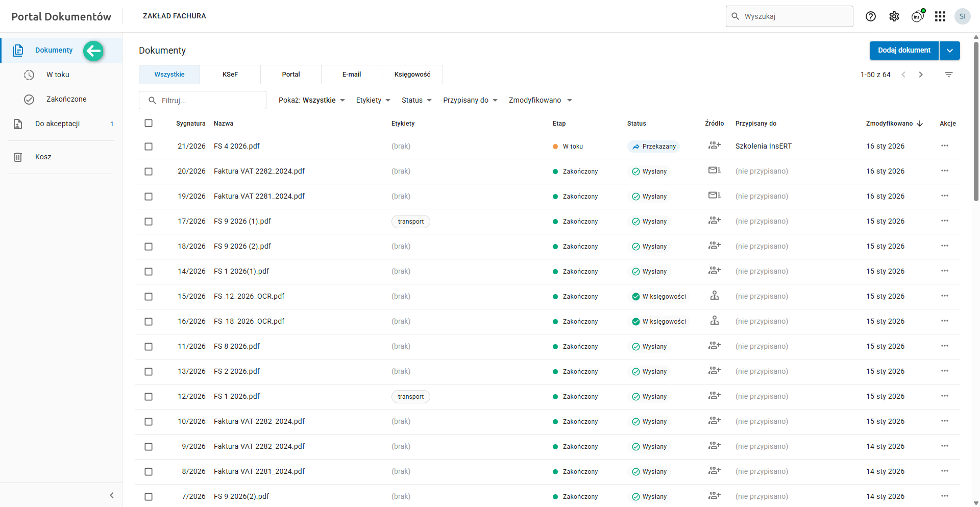Switch to the Księgowość tab
This screenshot has width=980, height=507.
click(412, 75)
